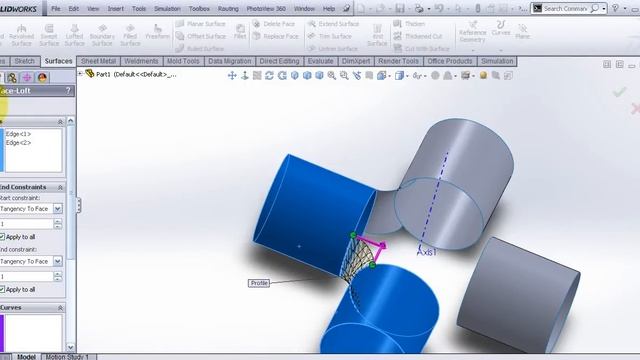Select the Plane tool
The image size is (640, 360).
click(522, 32)
